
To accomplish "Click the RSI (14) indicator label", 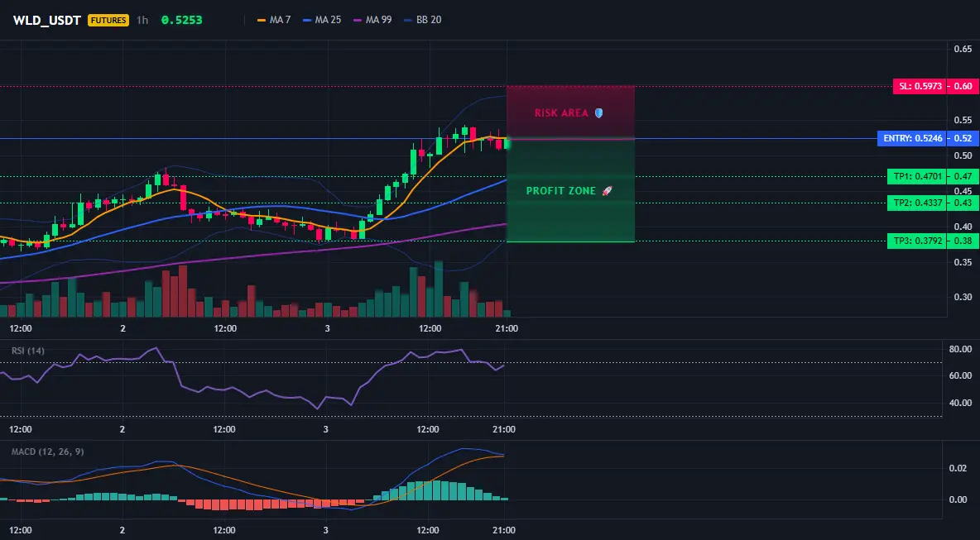I will pyautogui.click(x=28, y=351).
